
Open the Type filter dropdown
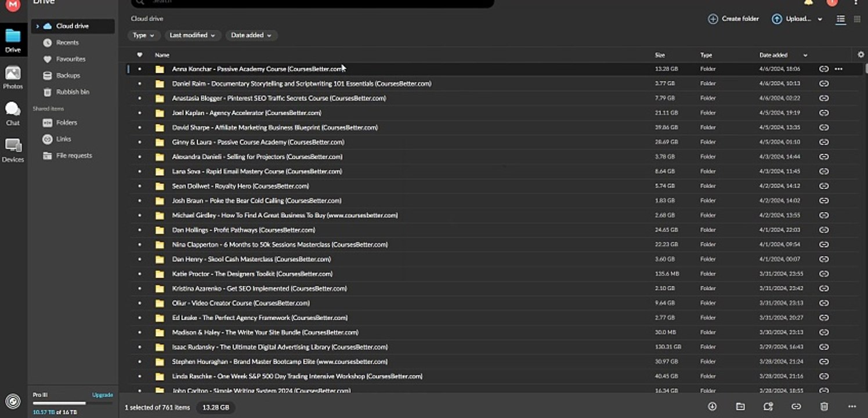click(144, 35)
